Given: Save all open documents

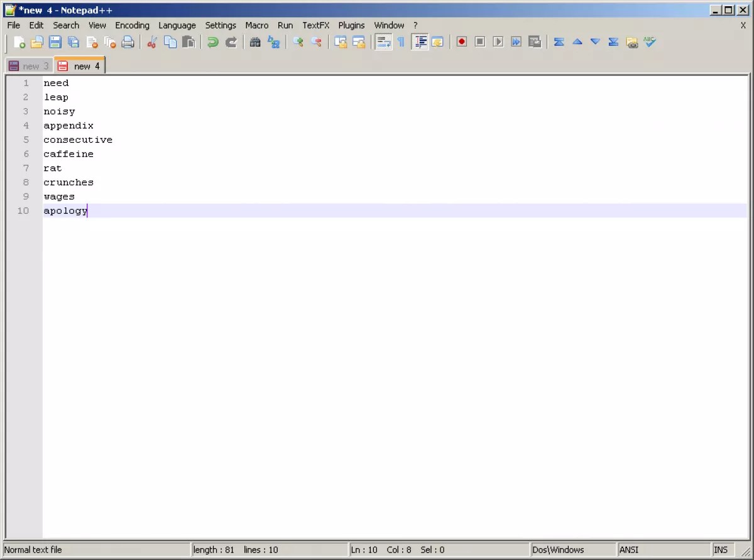Looking at the screenshot, I should (x=73, y=41).
